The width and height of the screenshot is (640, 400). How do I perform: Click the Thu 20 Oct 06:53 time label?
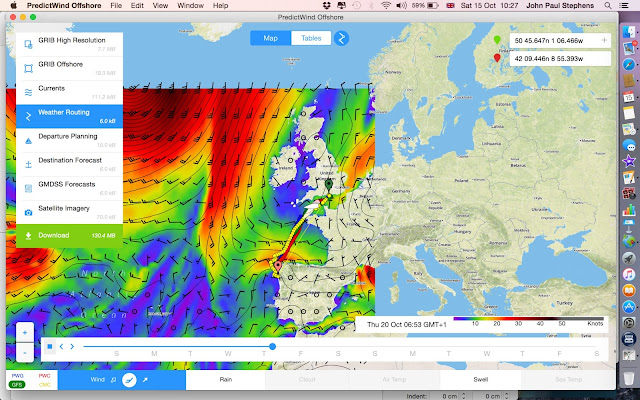407,324
